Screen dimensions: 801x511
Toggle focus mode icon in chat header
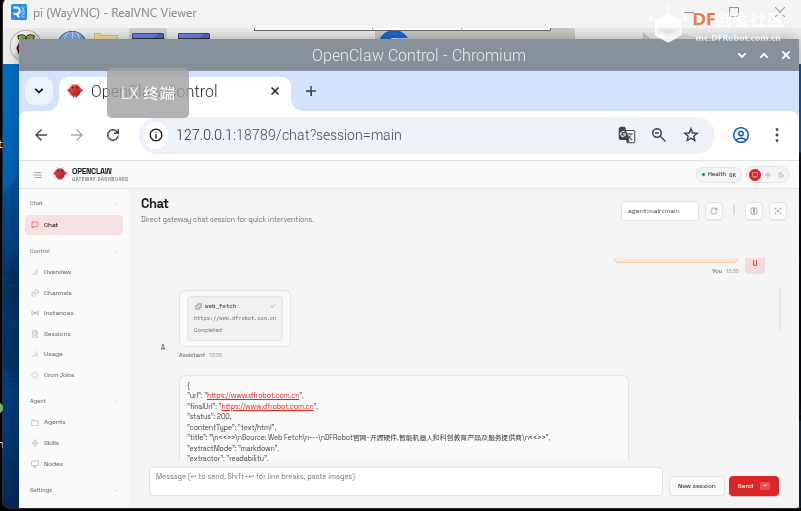(x=778, y=211)
